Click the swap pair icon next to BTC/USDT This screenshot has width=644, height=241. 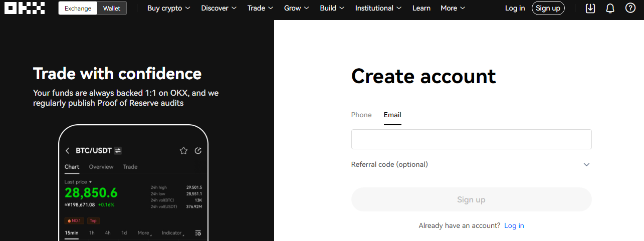pos(118,151)
